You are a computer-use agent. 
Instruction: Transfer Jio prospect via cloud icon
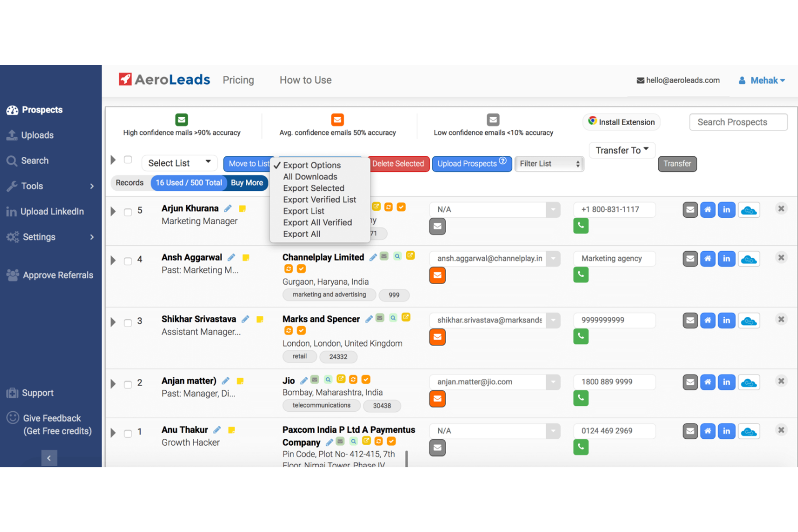click(x=749, y=382)
